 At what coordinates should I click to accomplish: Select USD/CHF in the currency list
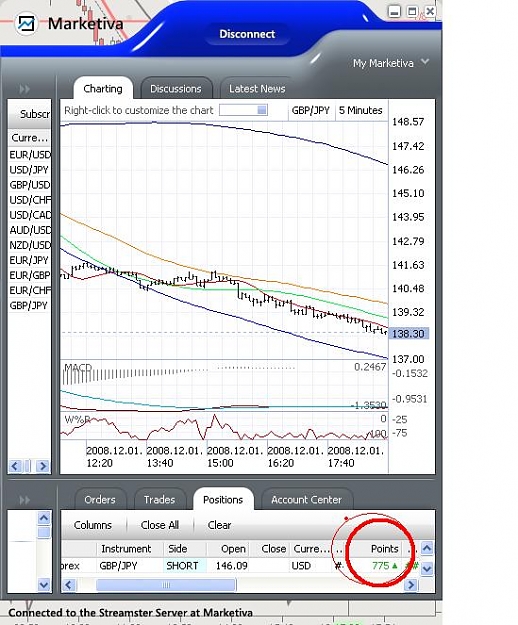[30, 200]
